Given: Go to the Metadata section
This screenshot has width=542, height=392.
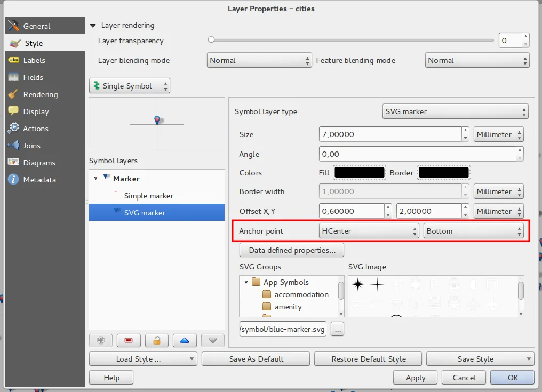Looking at the screenshot, I should click(39, 180).
